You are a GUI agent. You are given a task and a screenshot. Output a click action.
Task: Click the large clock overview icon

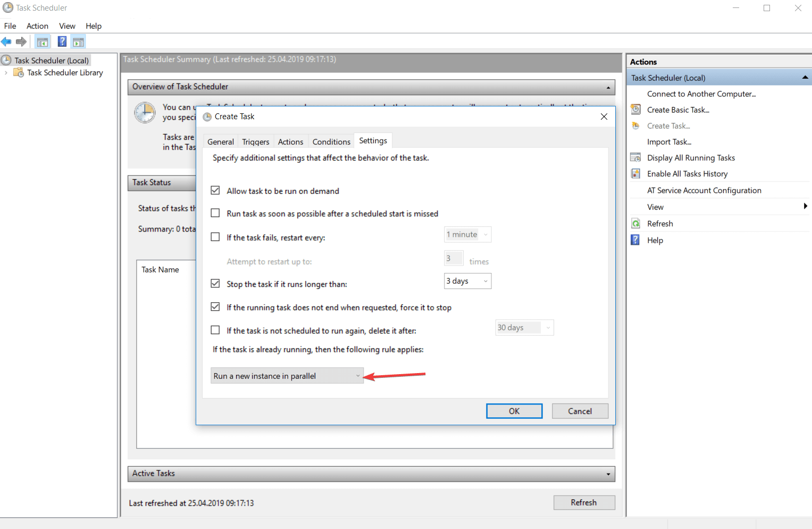[x=145, y=113]
